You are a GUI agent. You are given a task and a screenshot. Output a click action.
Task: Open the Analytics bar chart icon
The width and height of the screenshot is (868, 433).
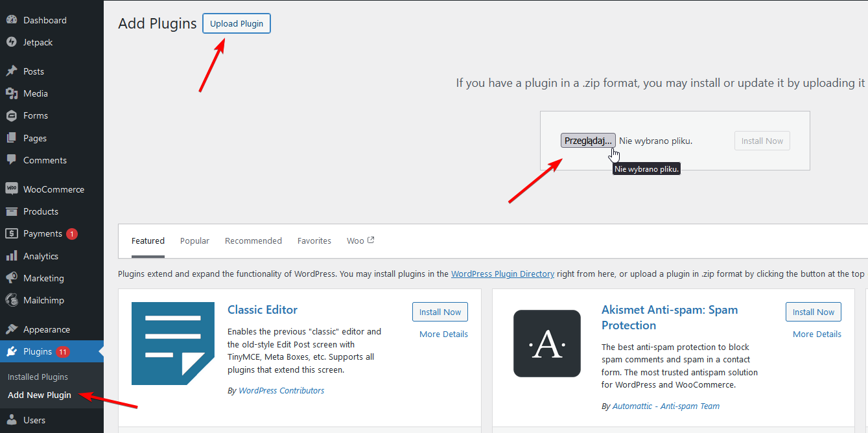(12, 255)
